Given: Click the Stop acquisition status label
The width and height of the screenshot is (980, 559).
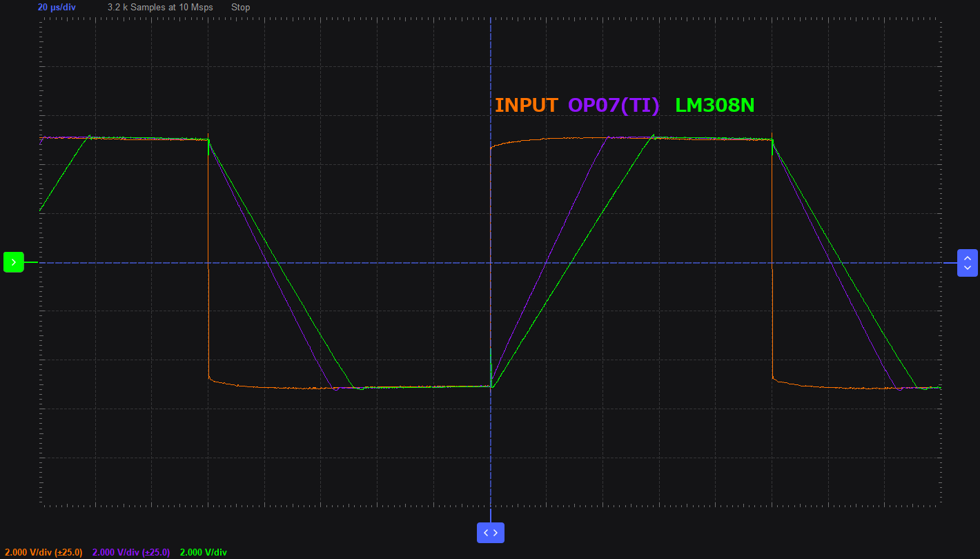Looking at the screenshot, I should [240, 8].
